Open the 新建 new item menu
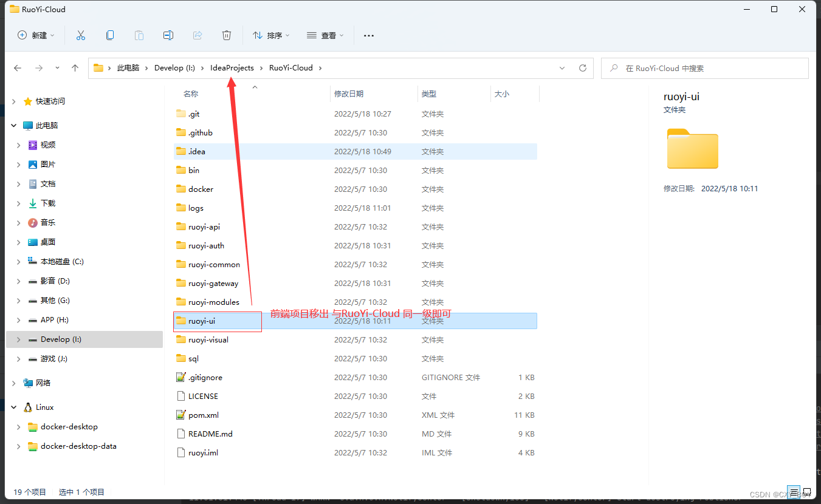Viewport: 821px width, 504px height. pyautogui.click(x=36, y=35)
